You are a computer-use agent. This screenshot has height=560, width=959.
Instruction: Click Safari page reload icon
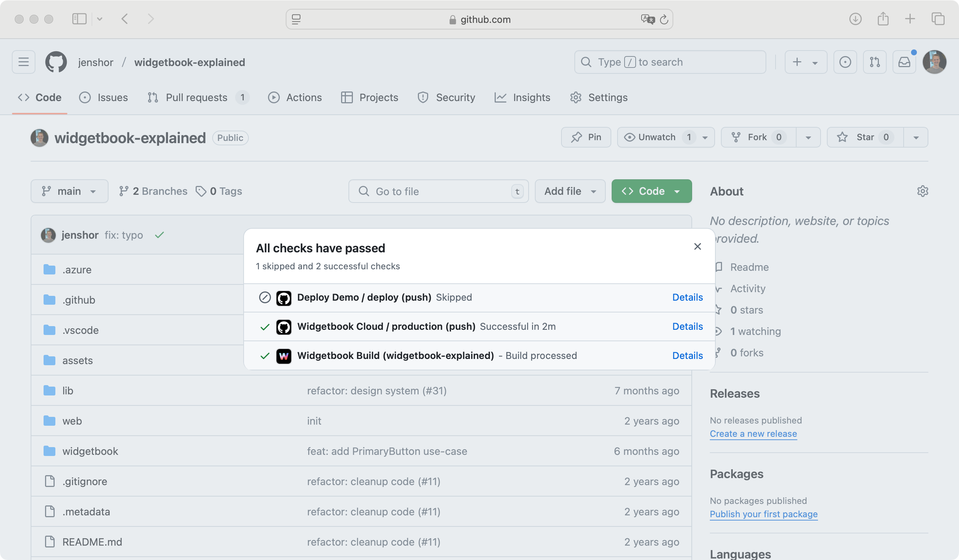(664, 20)
